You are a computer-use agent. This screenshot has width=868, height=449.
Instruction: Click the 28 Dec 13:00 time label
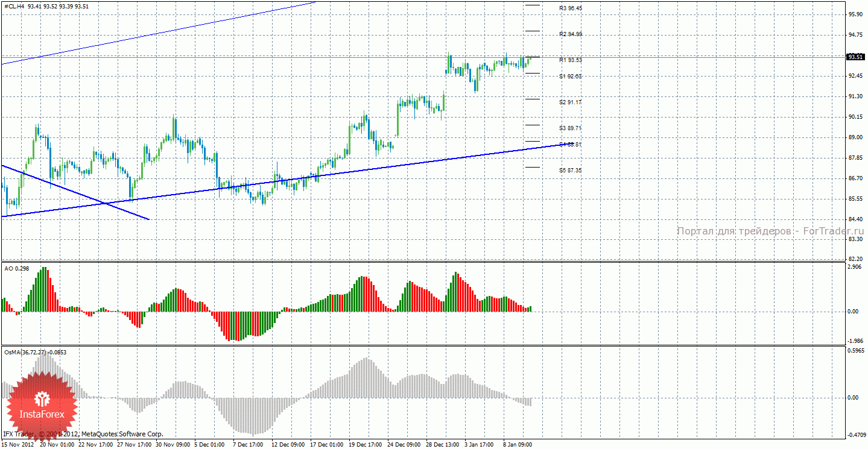pos(444,445)
